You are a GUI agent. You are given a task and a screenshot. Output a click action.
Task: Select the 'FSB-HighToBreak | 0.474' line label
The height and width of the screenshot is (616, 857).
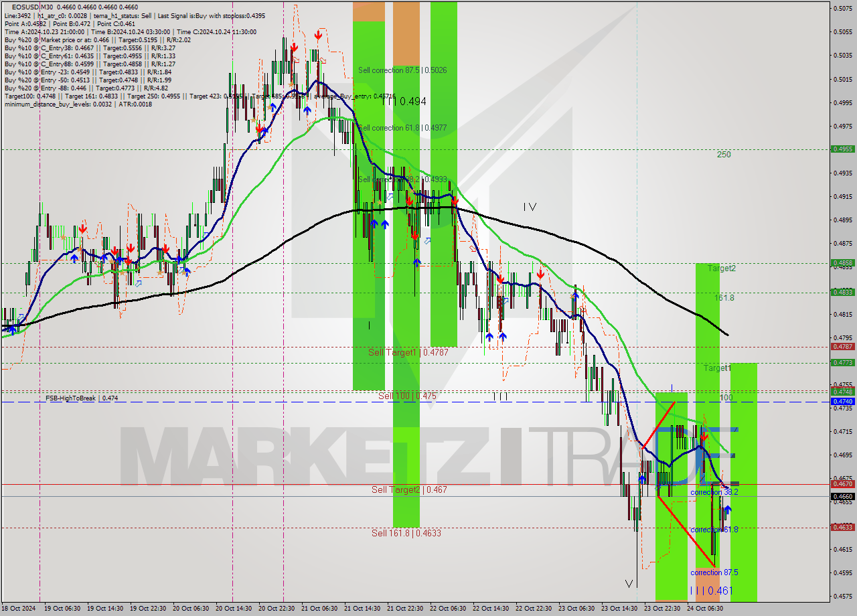82,398
